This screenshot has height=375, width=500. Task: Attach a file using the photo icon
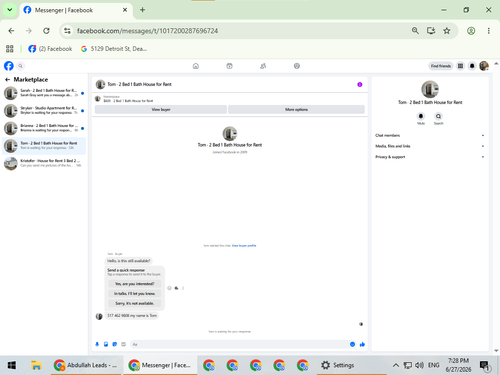tap(106, 344)
